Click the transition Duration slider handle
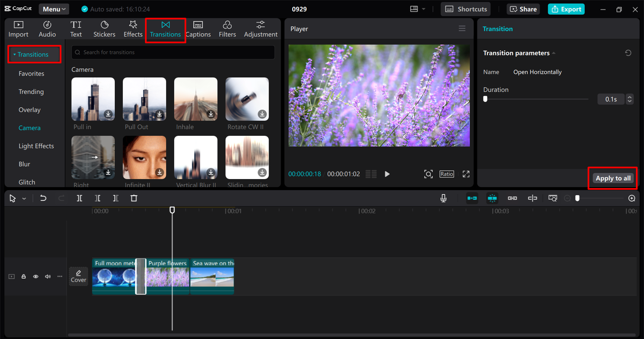644x339 pixels. (485, 99)
